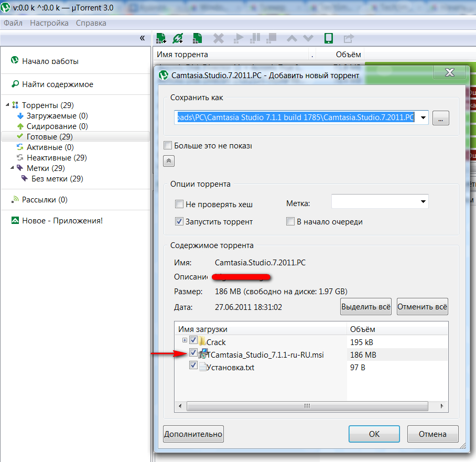Check 'В начало очереди' checkbox
This screenshot has width=476, height=462.
[290, 221]
